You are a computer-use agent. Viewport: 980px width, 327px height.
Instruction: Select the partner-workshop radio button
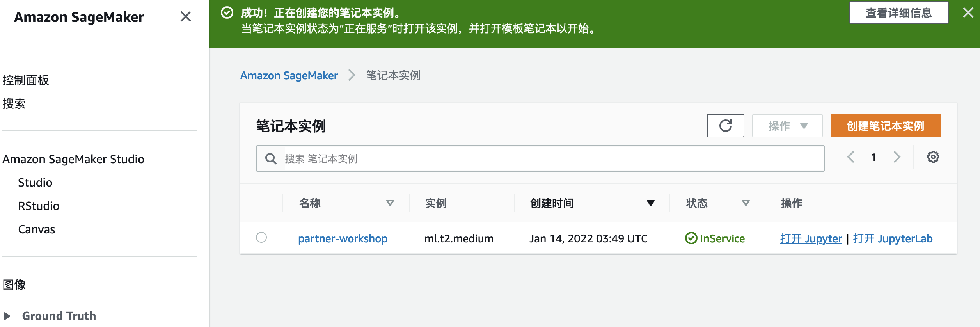tap(261, 237)
